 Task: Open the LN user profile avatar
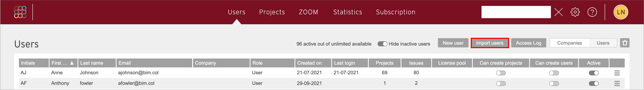click(x=621, y=12)
